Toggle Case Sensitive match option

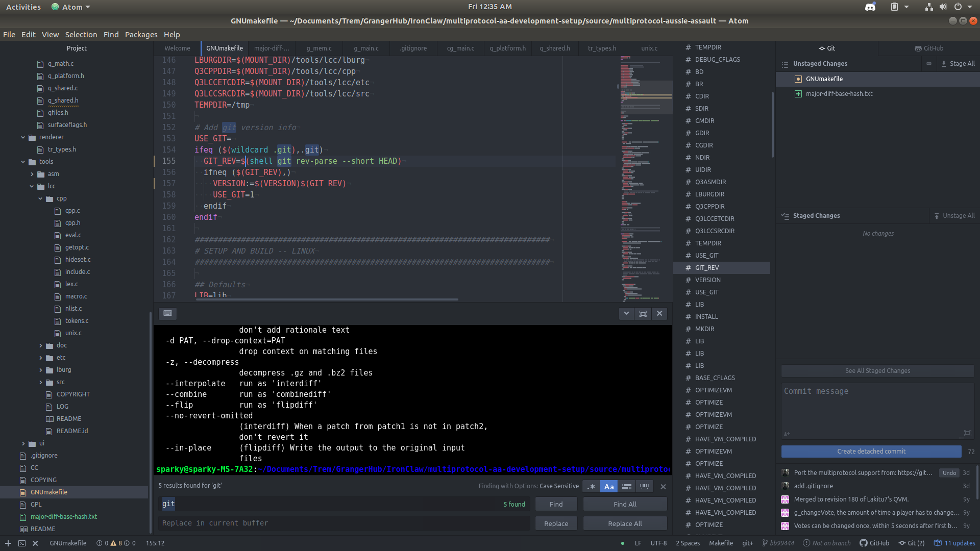[x=609, y=487]
